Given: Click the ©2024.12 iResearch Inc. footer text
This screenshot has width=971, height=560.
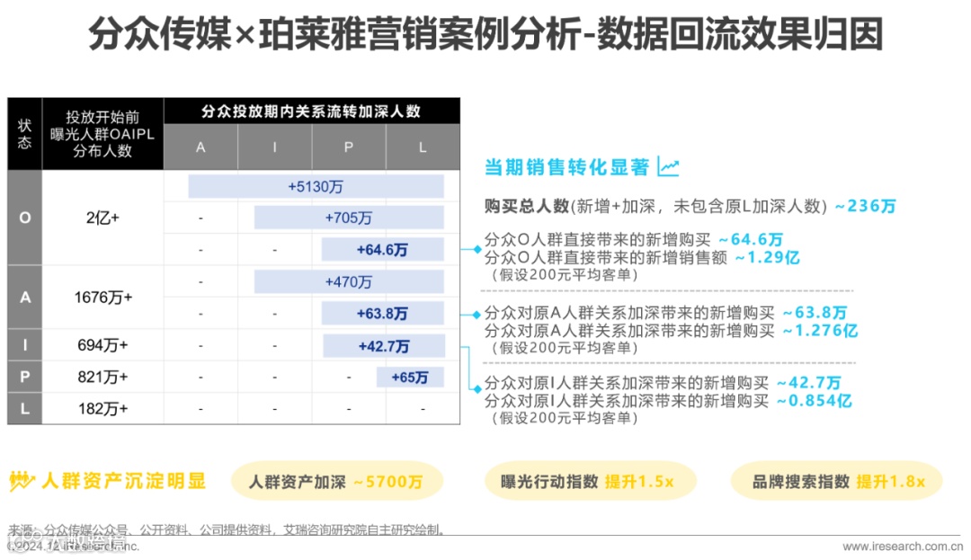Looking at the screenshot, I should 73,546.
